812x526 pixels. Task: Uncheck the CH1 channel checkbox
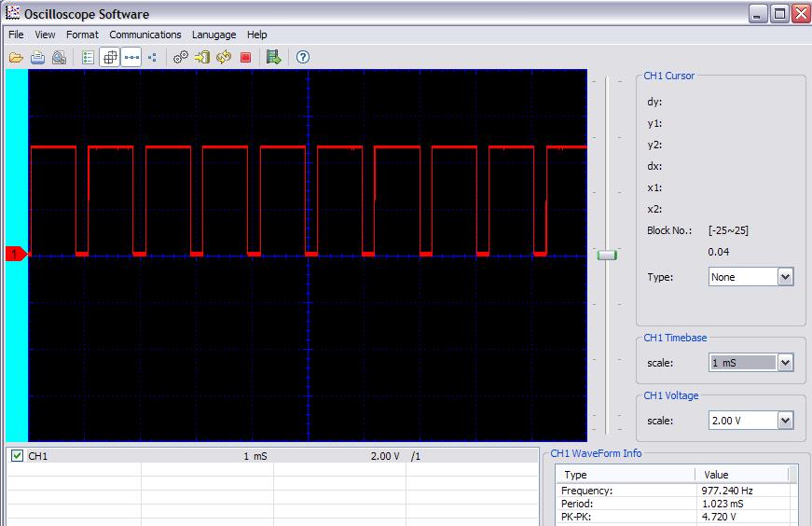[x=17, y=456]
